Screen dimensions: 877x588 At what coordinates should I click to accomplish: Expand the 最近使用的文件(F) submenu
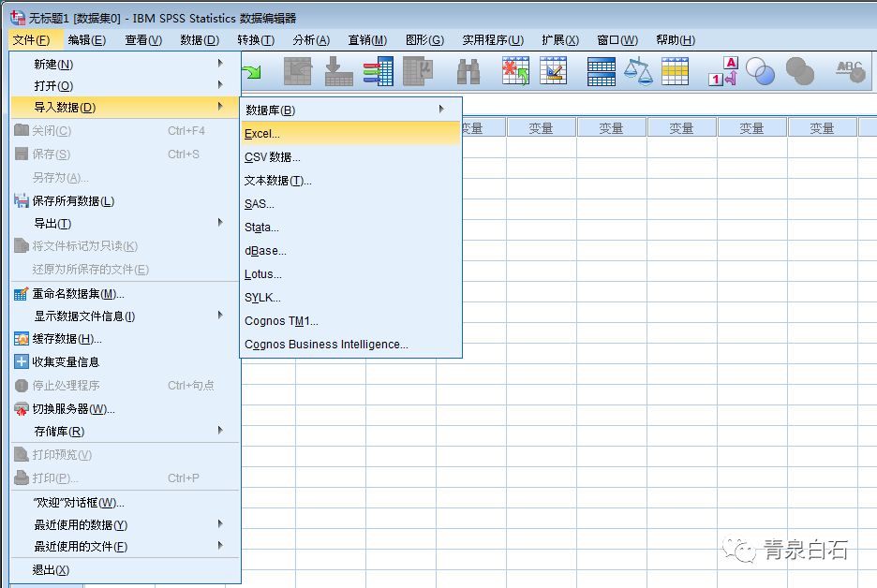126,546
